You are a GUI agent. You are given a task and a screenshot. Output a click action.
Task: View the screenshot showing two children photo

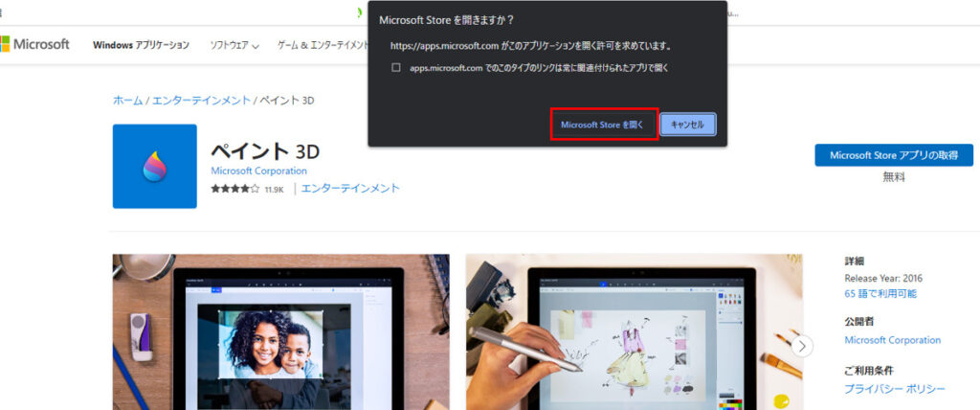pyautogui.click(x=280, y=331)
